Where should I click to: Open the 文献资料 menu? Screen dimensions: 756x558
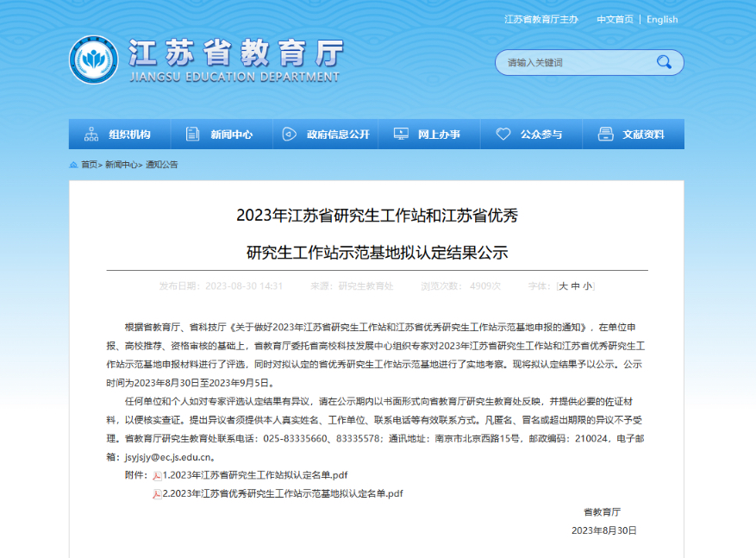(x=634, y=134)
